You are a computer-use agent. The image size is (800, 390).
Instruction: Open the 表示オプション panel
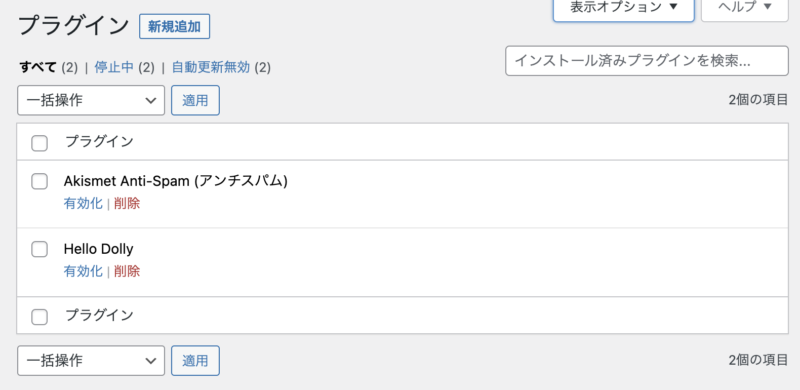click(x=623, y=8)
